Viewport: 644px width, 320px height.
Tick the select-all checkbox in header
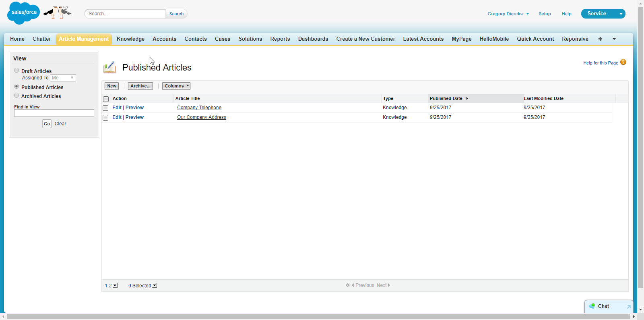click(106, 99)
